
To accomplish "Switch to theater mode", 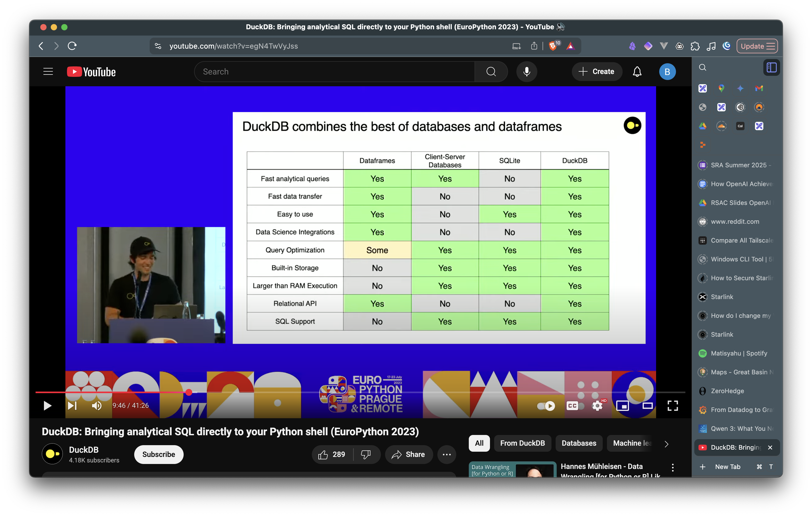I will pyautogui.click(x=647, y=406).
